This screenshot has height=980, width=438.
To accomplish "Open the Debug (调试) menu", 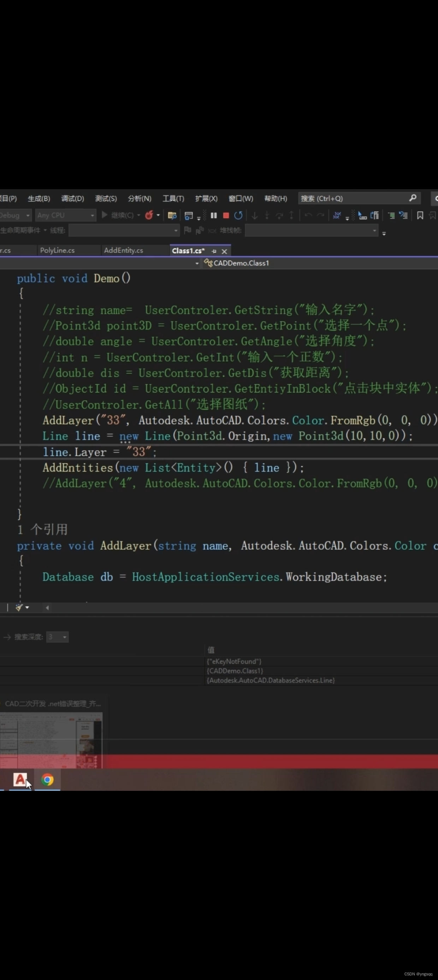I will pos(73,198).
